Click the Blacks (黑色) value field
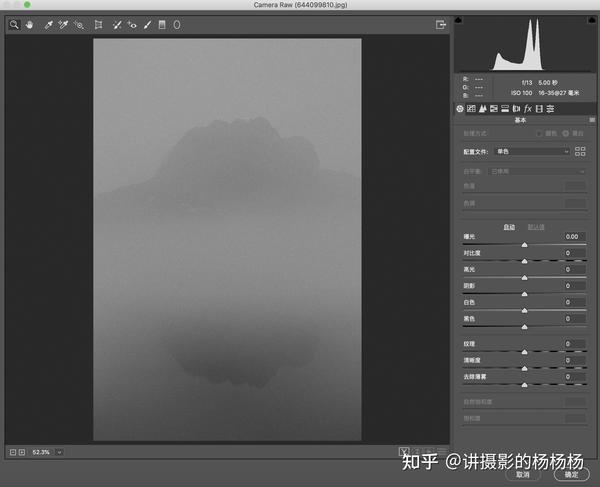The width and height of the screenshot is (600, 487). pos(575,319)
